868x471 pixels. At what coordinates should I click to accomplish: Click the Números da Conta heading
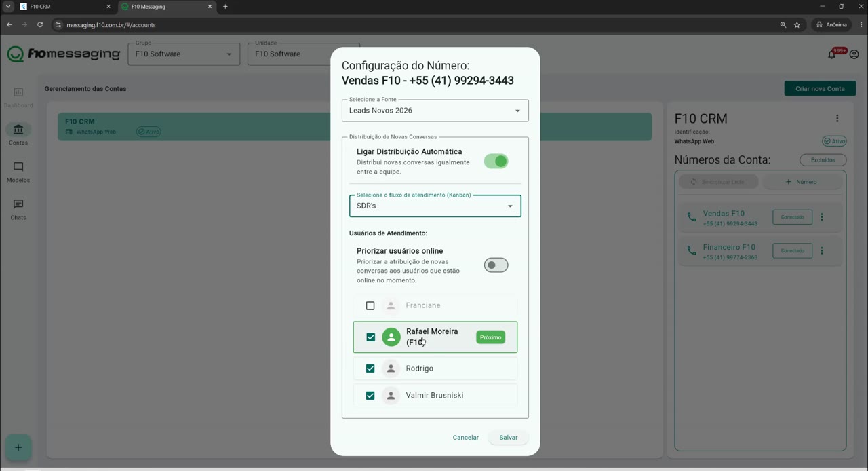(722, 160)
